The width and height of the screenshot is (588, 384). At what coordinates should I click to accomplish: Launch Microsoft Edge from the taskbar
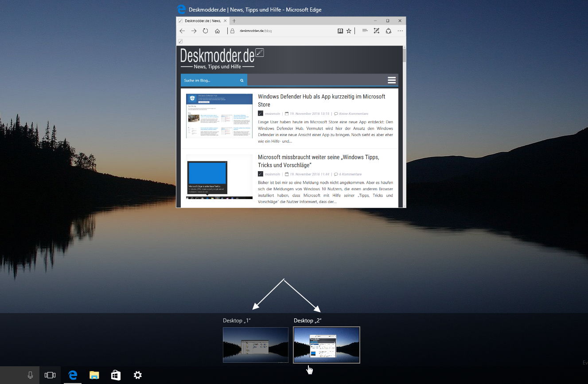coord(73,375)
